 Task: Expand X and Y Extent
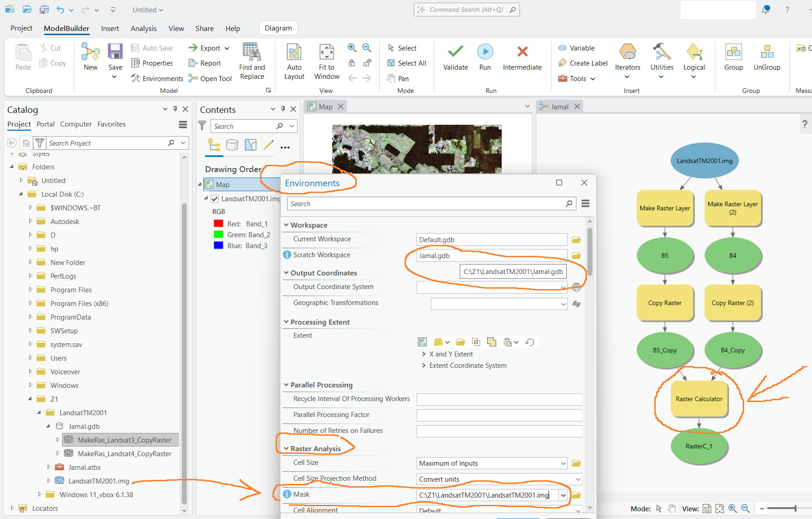click(x=423, y=354)
